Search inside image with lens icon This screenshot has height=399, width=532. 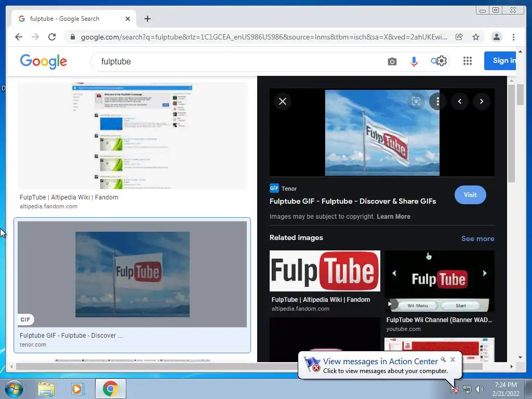point(416,101)
